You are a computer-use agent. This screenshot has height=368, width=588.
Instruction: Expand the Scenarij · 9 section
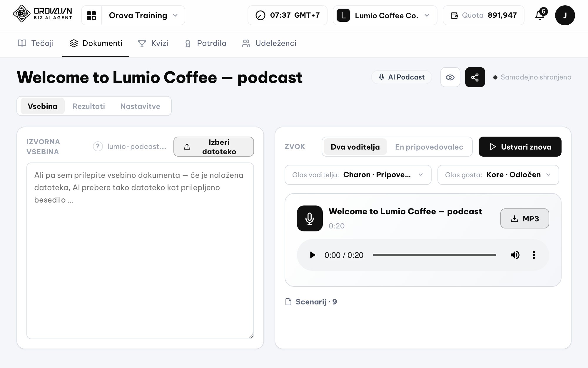point(311,302)
